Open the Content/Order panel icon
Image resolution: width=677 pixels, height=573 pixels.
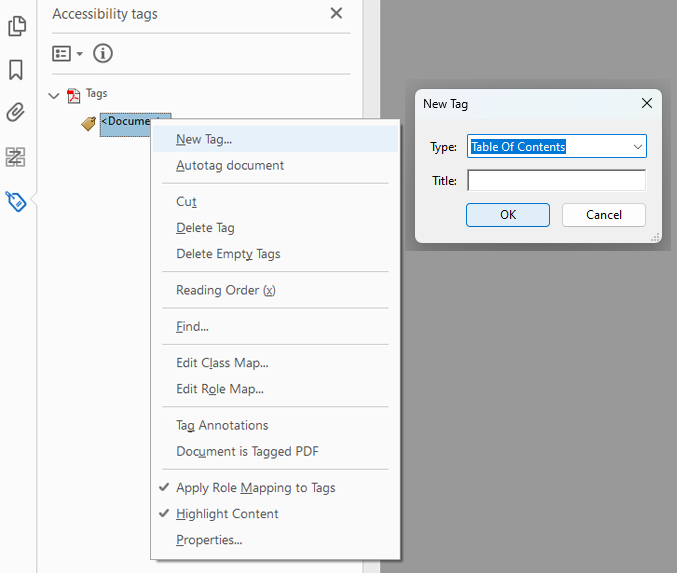[x=16, y=156]
